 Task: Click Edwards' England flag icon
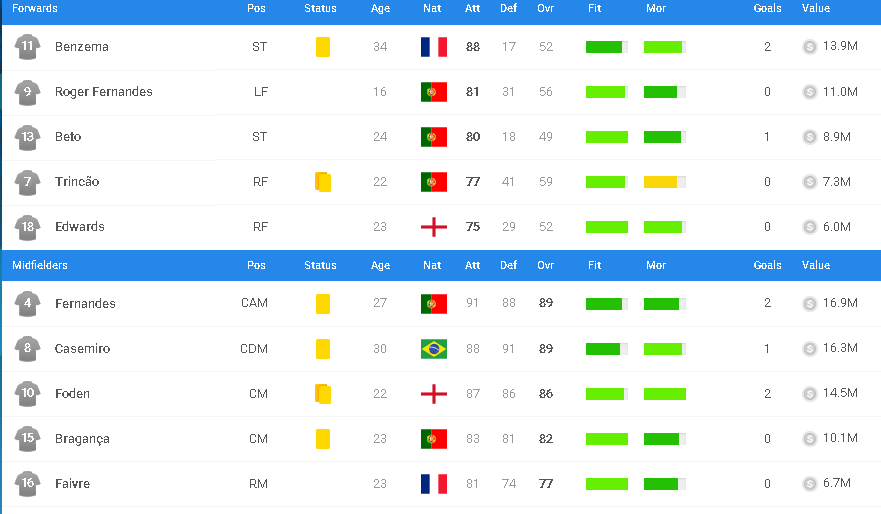click(434, 227)
